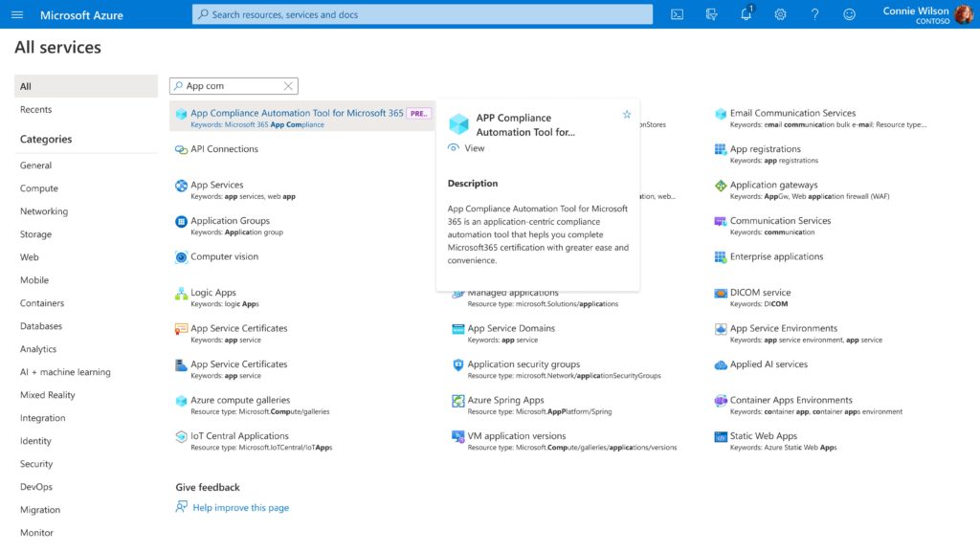Select the Azure Spring Apps icon
Image resolution: width=980 pixels, height=551 pixels.
[457, 400]
